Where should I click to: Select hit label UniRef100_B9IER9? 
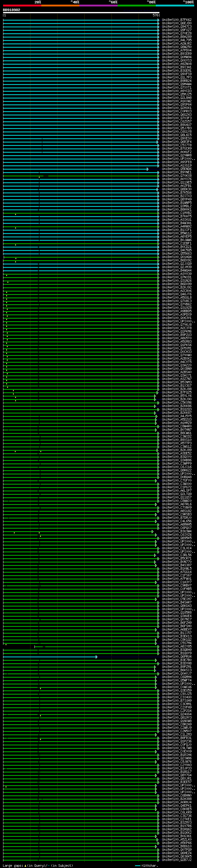coord(176,54)
